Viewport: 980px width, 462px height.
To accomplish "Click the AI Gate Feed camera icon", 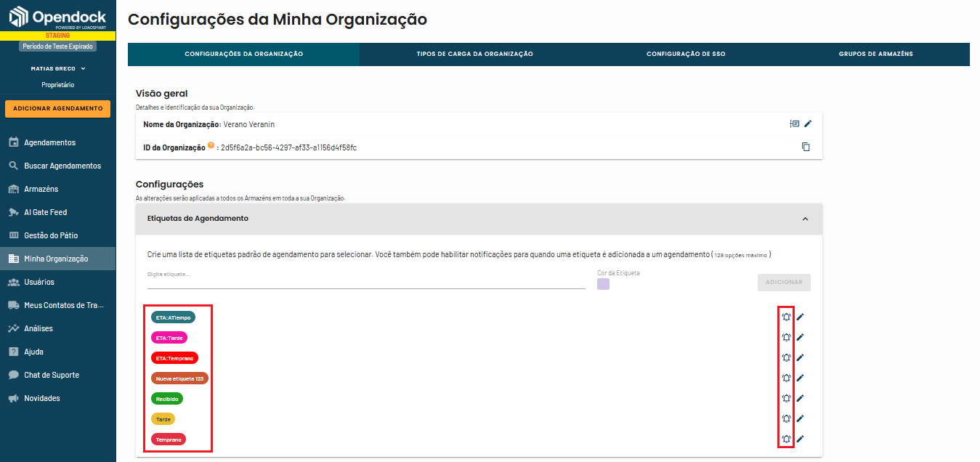I will (13, 212).
